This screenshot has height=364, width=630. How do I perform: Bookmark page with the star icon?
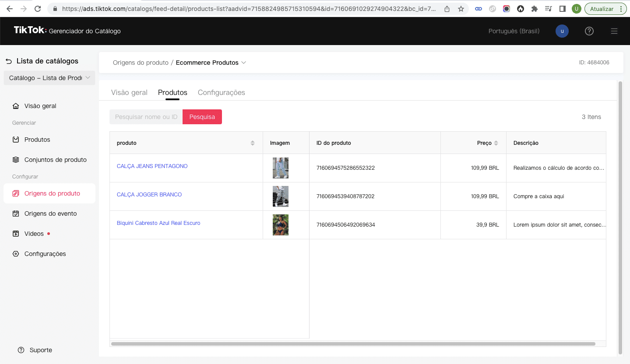[x=461, y=9]
